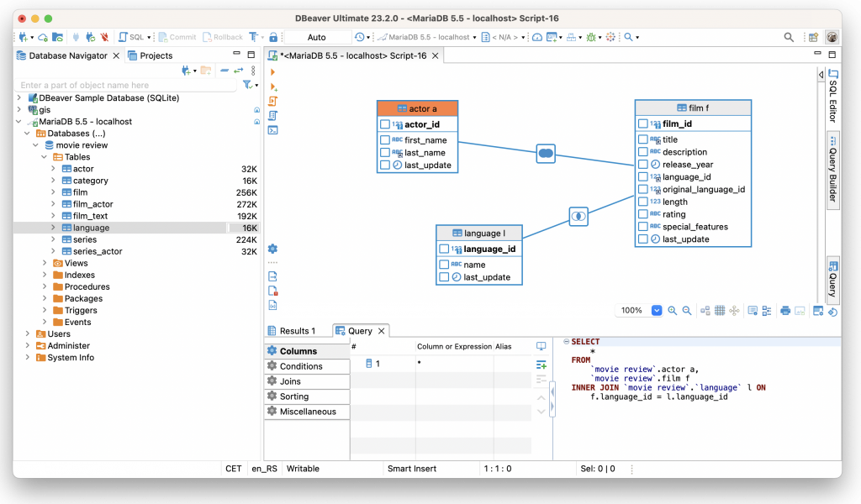Collapse the MariaDB 5.5 - localhost node
The image size is (861, 504).
click(x=19, y=121)
